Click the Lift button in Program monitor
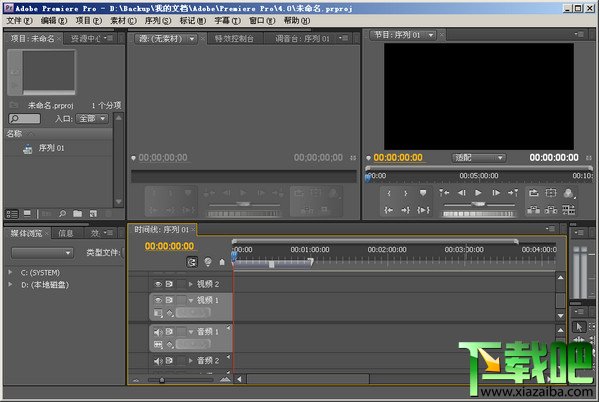This screenshot has height=402, width=599. click(534, 209)
